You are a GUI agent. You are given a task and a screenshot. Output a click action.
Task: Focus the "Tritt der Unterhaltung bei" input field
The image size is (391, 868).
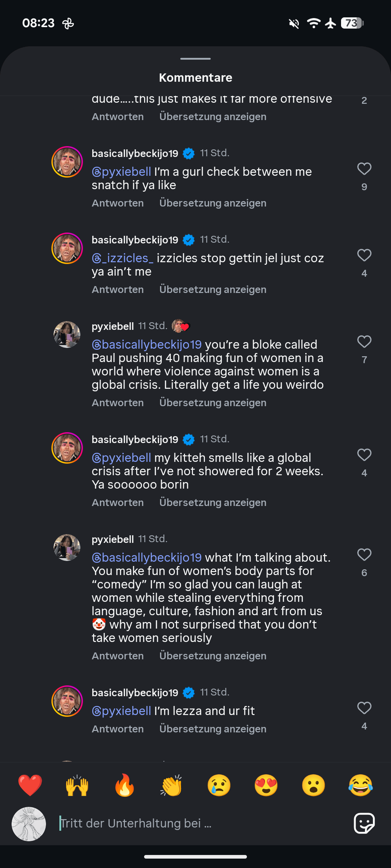pos(199,824)
